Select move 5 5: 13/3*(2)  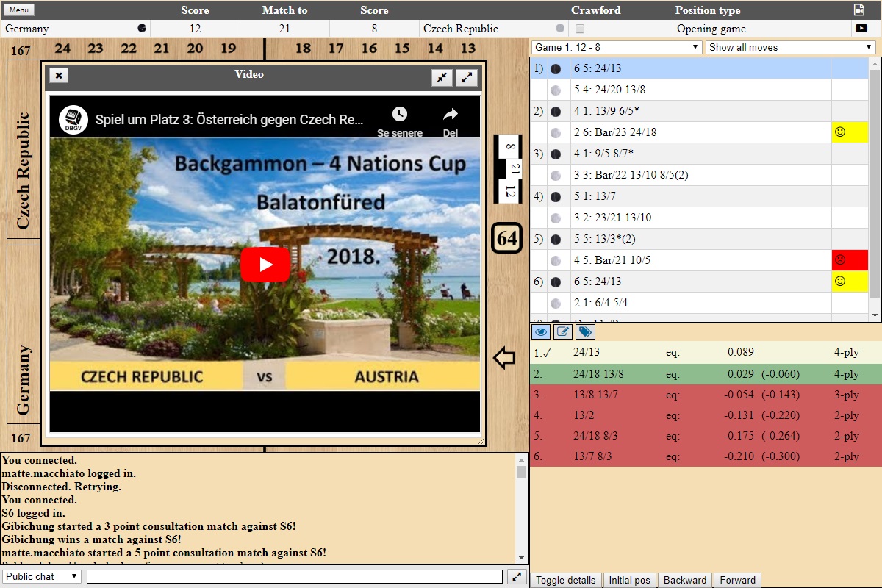699,239
